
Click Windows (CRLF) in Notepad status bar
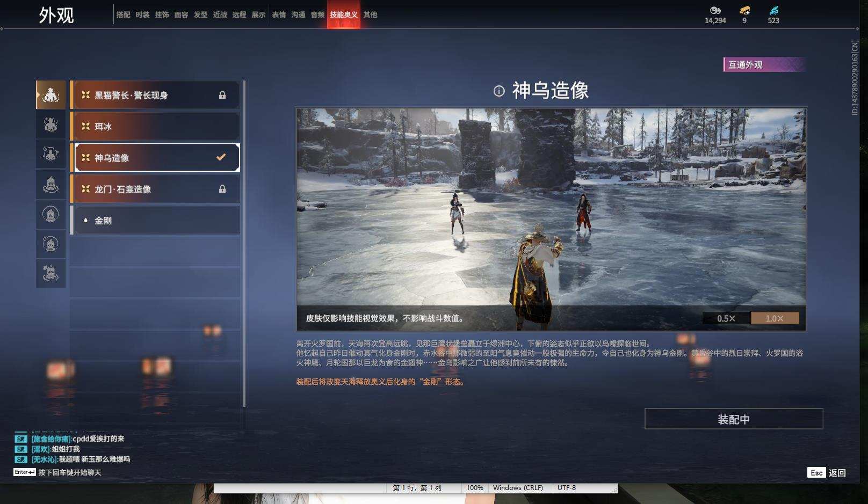(x=518, y=488)
